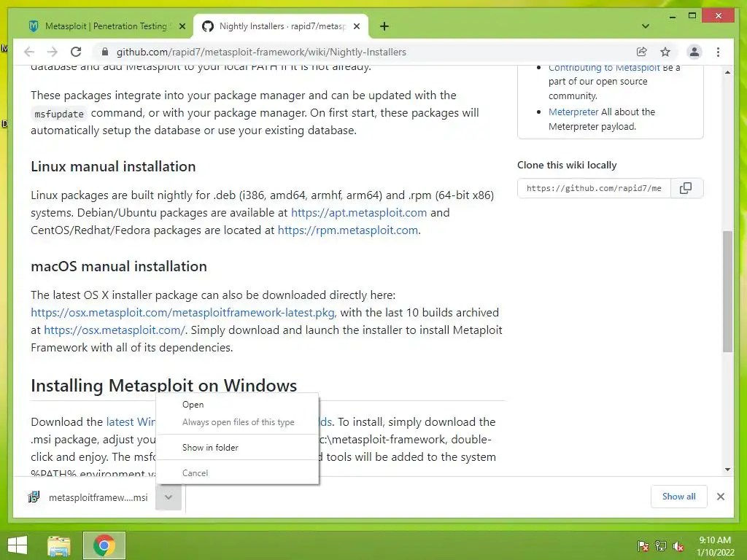This screenshot has height=560, width=747.
Task: Click the Linux manual installation heading
Action: click(x=113, y=167)
